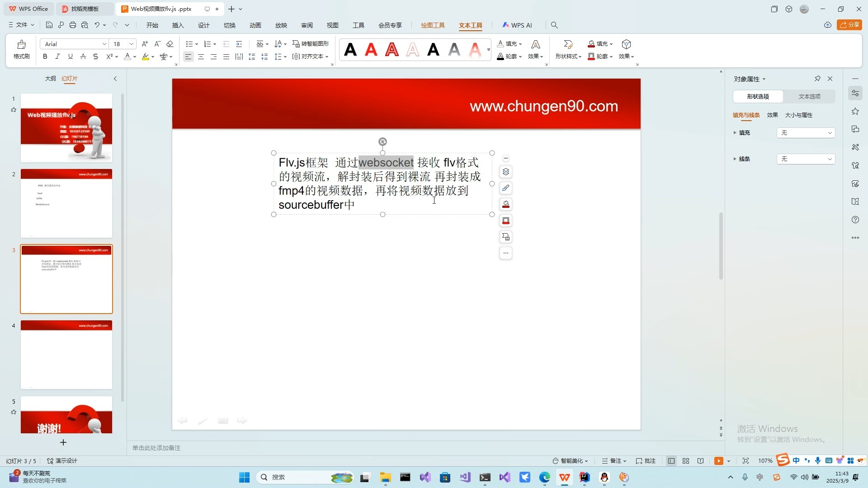
Task: Open the font size 18 dropdown
Action: coord(132,44)
